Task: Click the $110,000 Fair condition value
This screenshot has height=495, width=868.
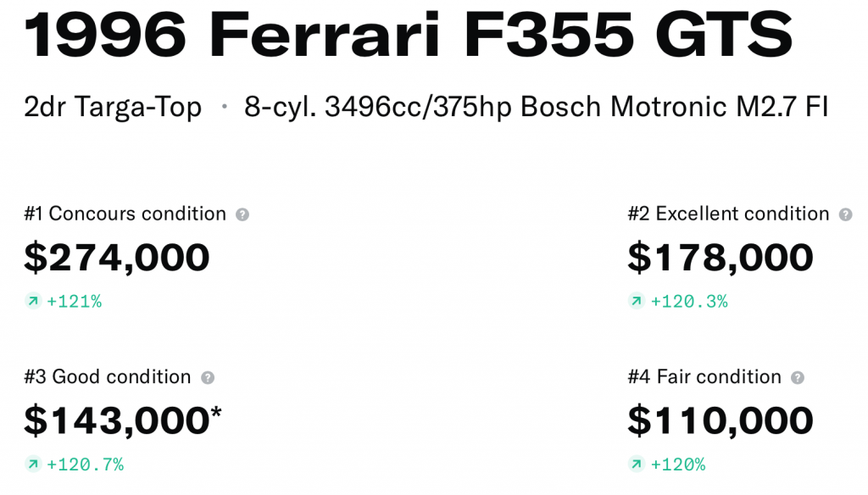Action: (x=721, y=420)
